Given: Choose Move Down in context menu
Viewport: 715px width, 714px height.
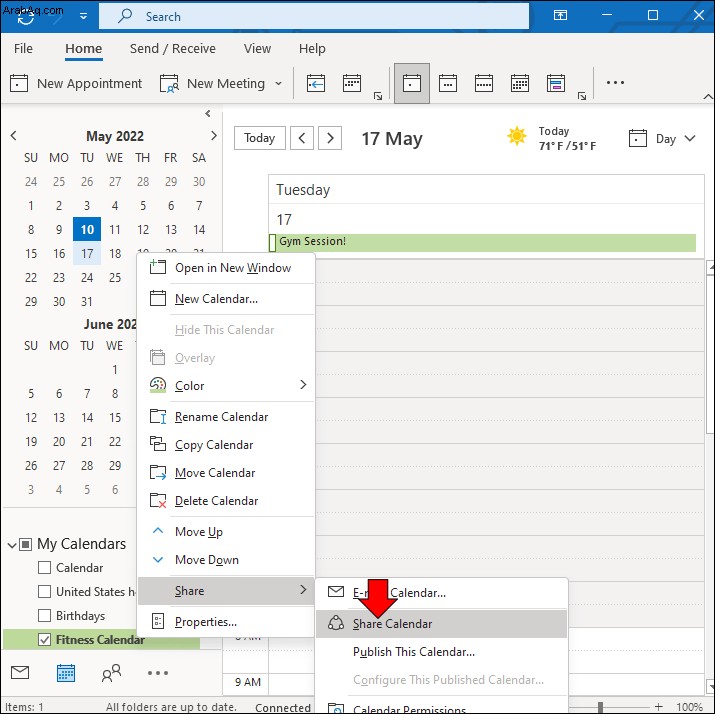Looking at the screenshot, I should pos(226,559).
